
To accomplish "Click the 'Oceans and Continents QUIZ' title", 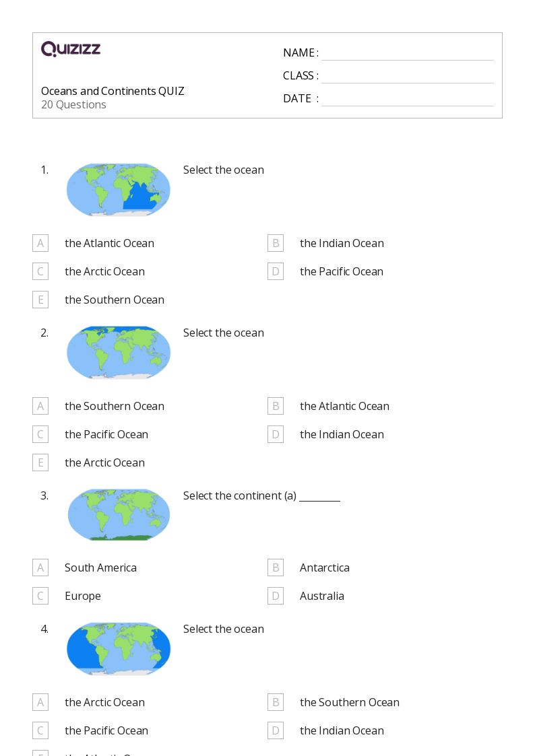I will pyautogui.click(x=113, y=91).
